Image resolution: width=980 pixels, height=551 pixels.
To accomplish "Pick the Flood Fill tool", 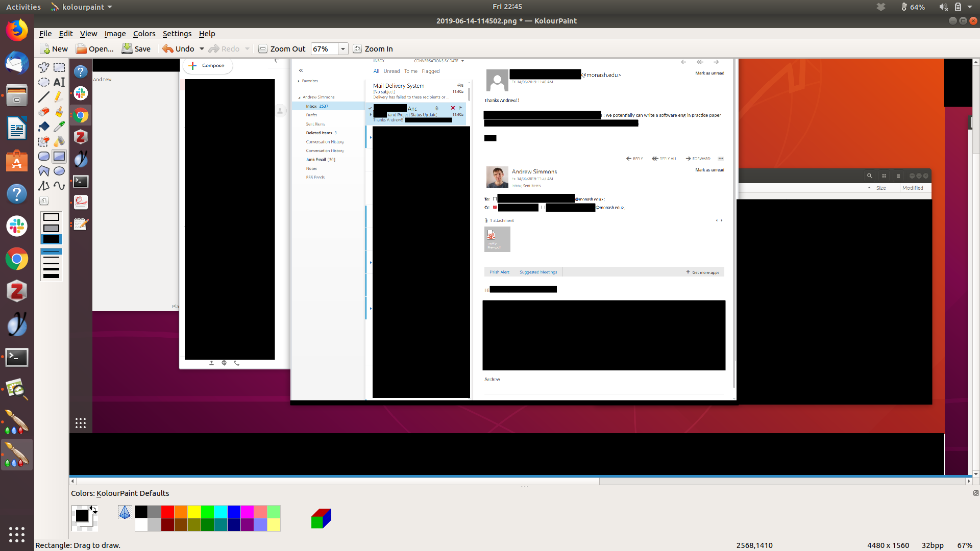I will click(x=44, y=126).
